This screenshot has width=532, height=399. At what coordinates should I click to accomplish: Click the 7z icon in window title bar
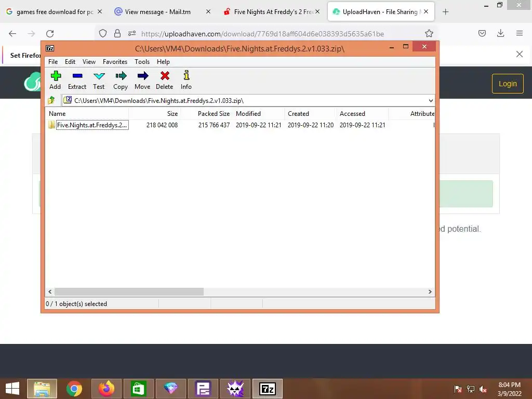(x=50, y=48)
